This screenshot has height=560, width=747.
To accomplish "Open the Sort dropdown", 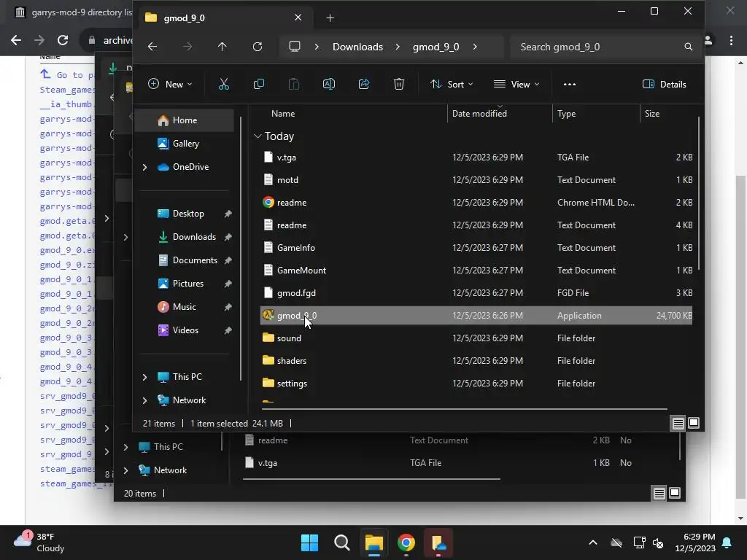I will (x=451, y=85).
